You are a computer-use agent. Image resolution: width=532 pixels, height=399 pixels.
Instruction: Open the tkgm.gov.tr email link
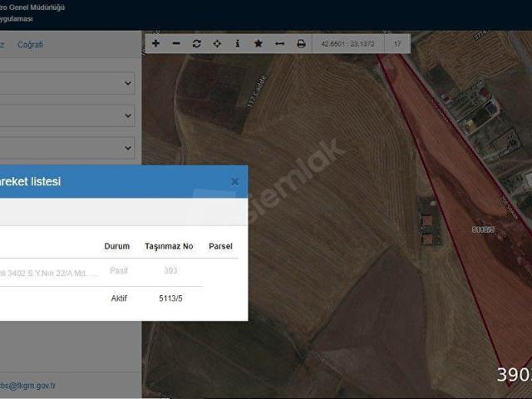pyautogui.click(x=33, y=386)
